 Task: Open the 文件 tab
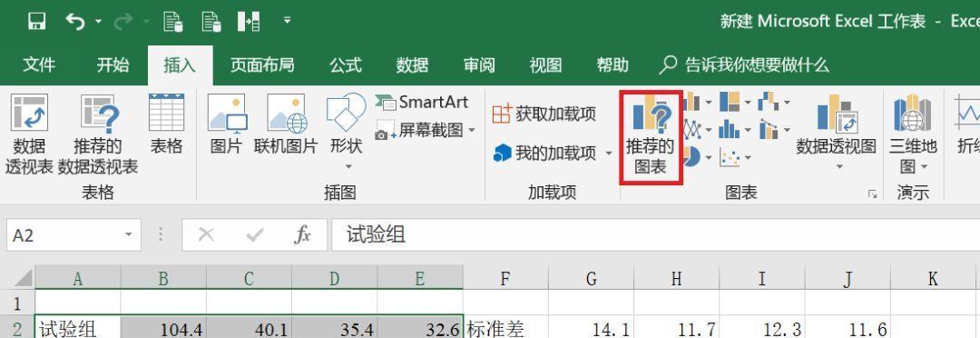pyautogui.click(x=39, y=65)
